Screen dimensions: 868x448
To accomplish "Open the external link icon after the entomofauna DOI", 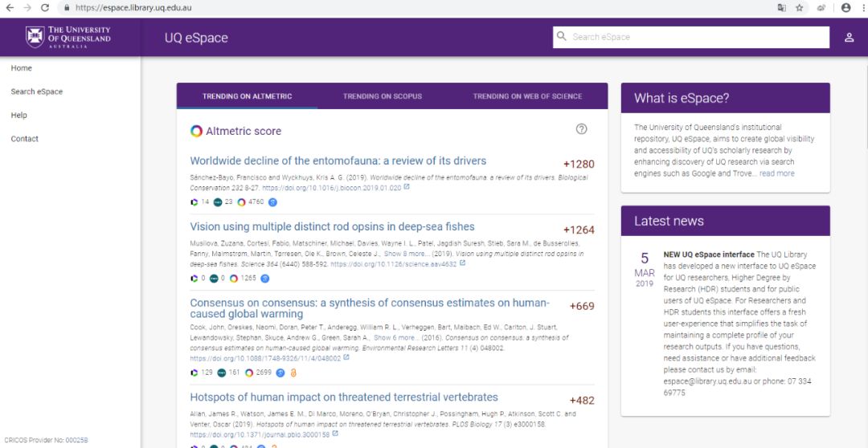I will (407, 187).
